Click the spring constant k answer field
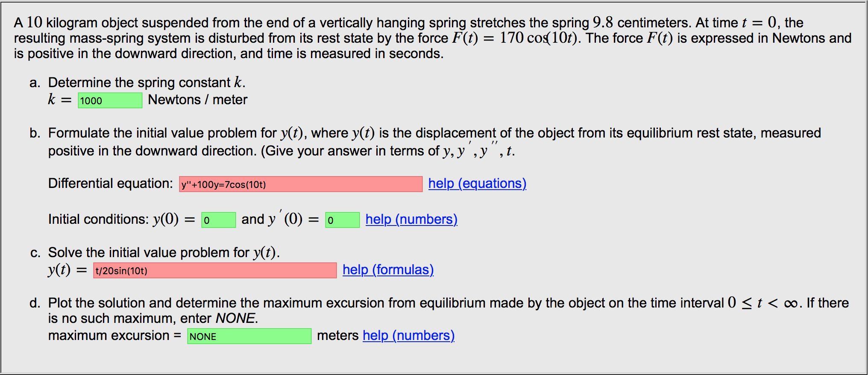The width and height of the screenshot is (868, 375). pyautogui.click(x=110, y=100)
